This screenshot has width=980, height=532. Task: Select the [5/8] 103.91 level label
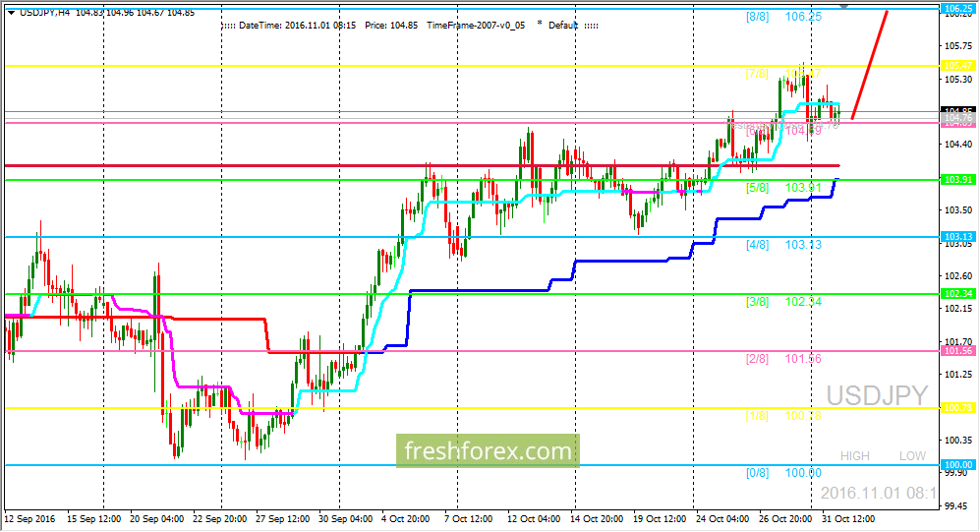pyautogui.click(x=784, y=188)
